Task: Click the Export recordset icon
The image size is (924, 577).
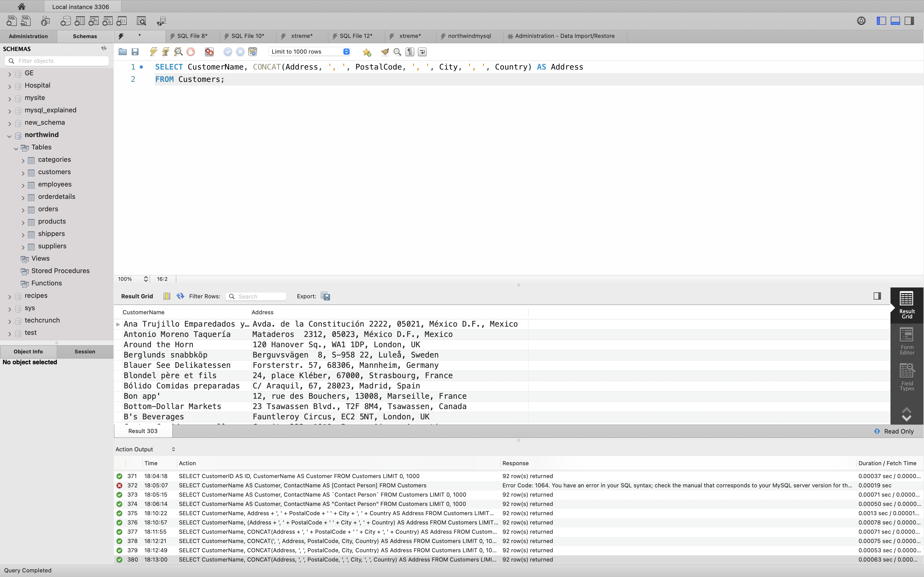Action: coord(325,296)
